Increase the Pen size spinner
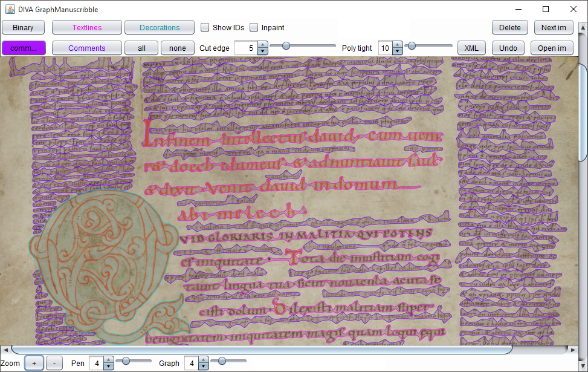This screenshot has height=372, width=588. (x=108, y=360)
